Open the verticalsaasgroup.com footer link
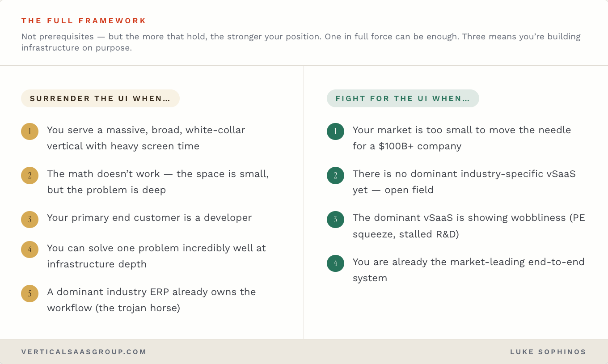This screenshot has height=364, width=608. (x=84, y=352)
